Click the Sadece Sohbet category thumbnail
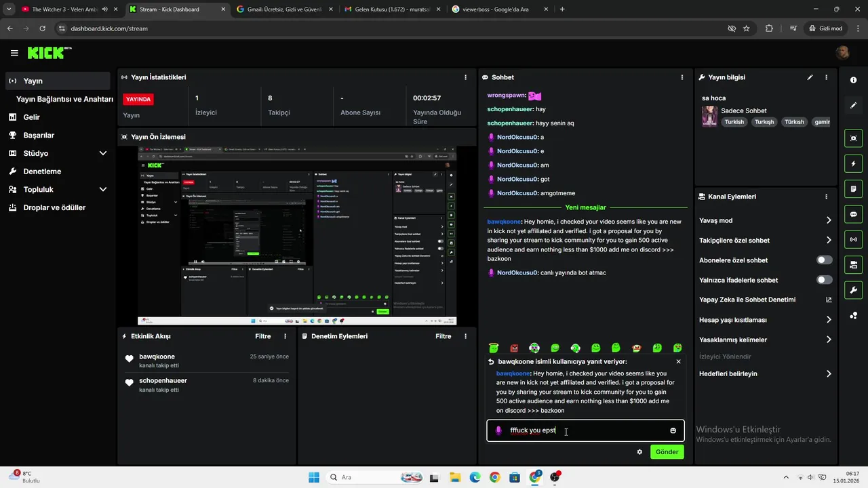The height and width of the screenshot is (488, 868). point(709,116)
